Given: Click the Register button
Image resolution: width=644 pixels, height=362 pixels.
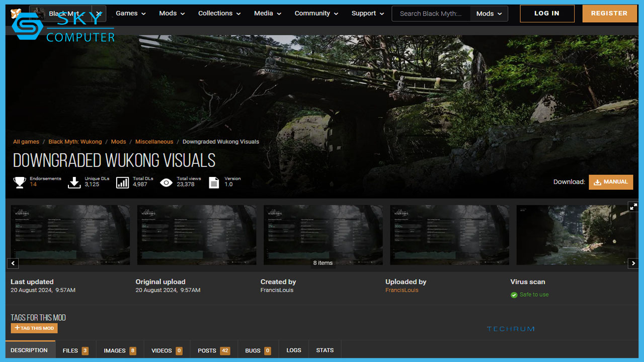Looking at the screenshot, I should click(609, 14).
